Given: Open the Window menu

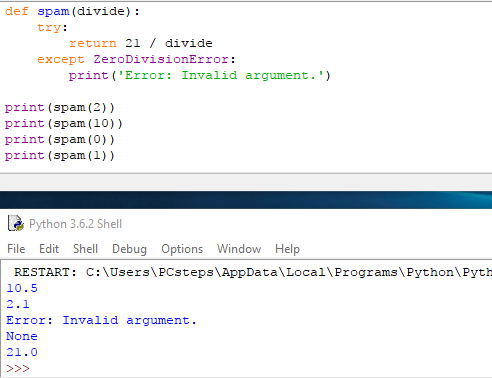Looking at the screenshot, I should [x=239, y=249].
